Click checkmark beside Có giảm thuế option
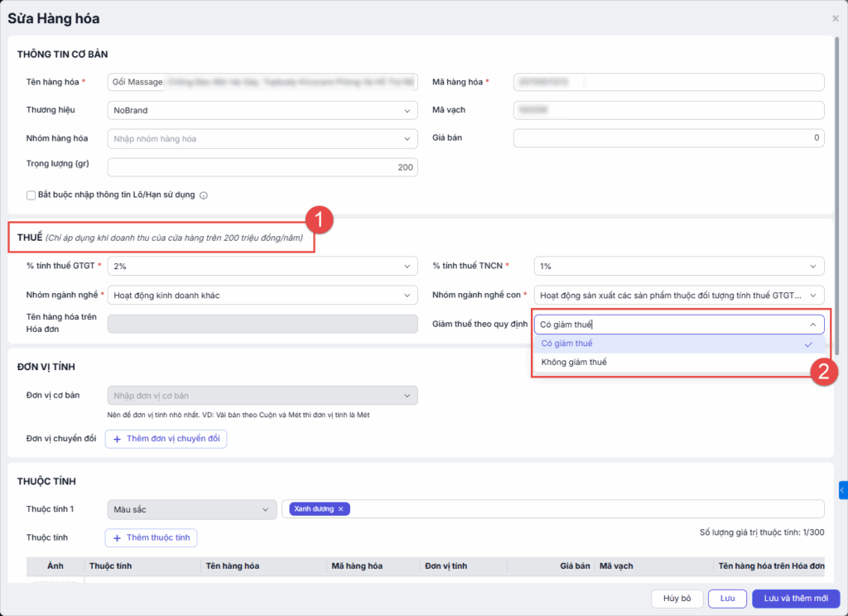The height and width of the screenshot is (616, 848). [808, 344]
